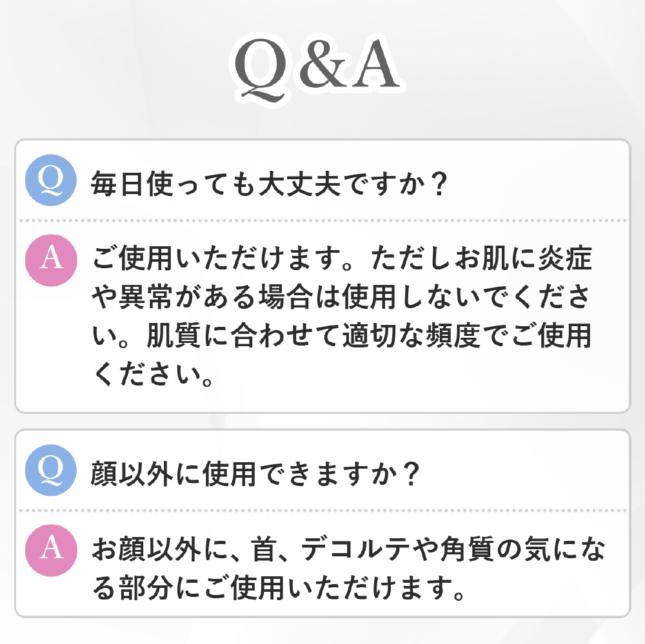Click the ampersand in the Q&A heading
This screenshot has height=644, width=645.
click(x=323, y=68)
